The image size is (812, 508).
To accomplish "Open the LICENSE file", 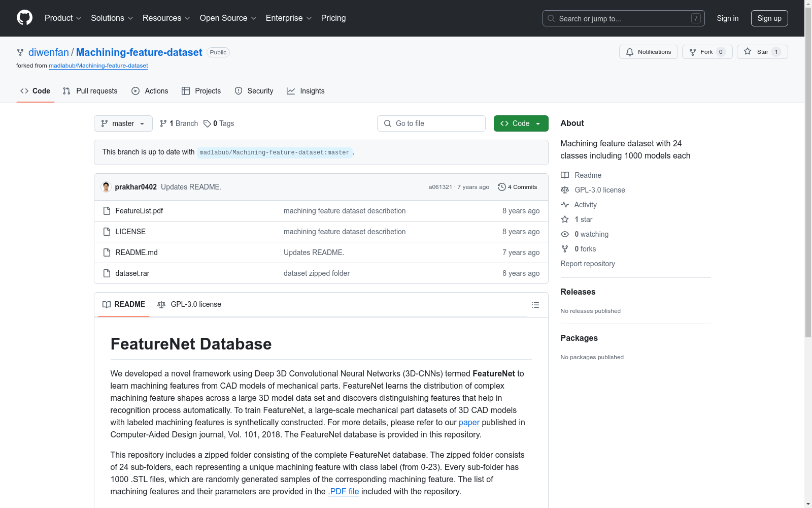I will tap(130, 232).
